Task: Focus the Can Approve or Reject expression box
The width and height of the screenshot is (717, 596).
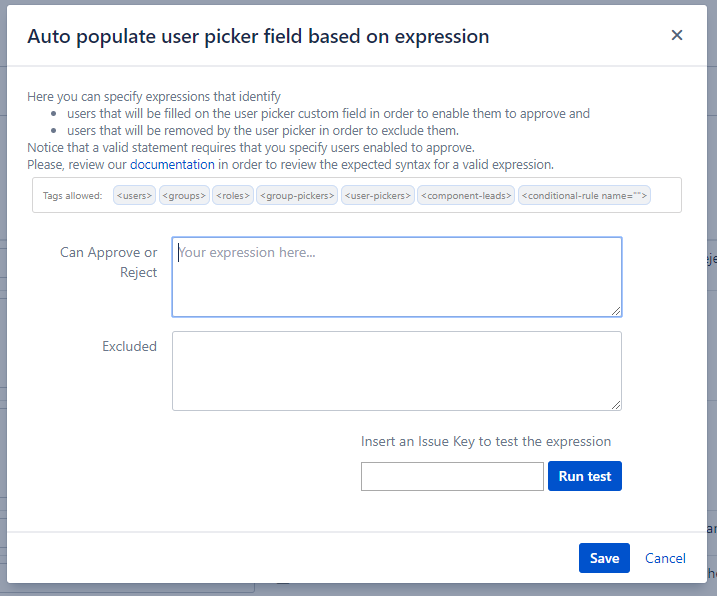Action: (396, 277)
